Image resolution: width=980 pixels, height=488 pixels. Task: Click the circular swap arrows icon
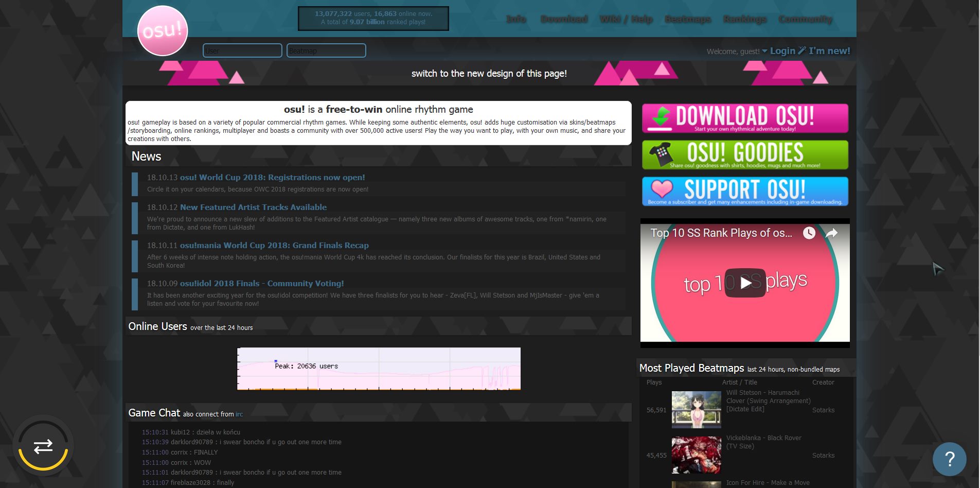coord(43,446)
